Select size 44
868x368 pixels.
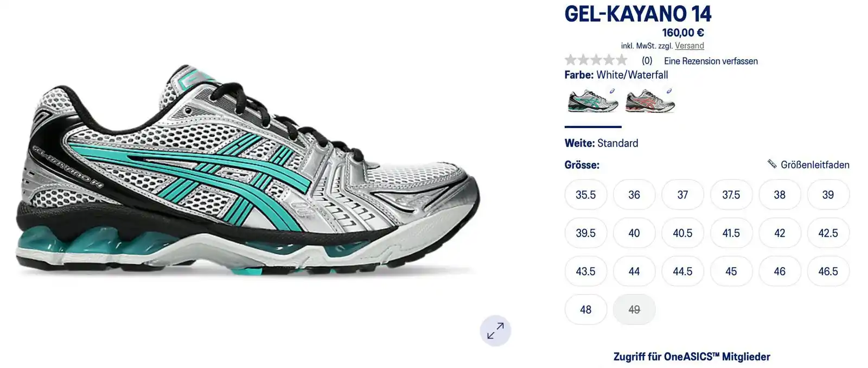point(634,271)
